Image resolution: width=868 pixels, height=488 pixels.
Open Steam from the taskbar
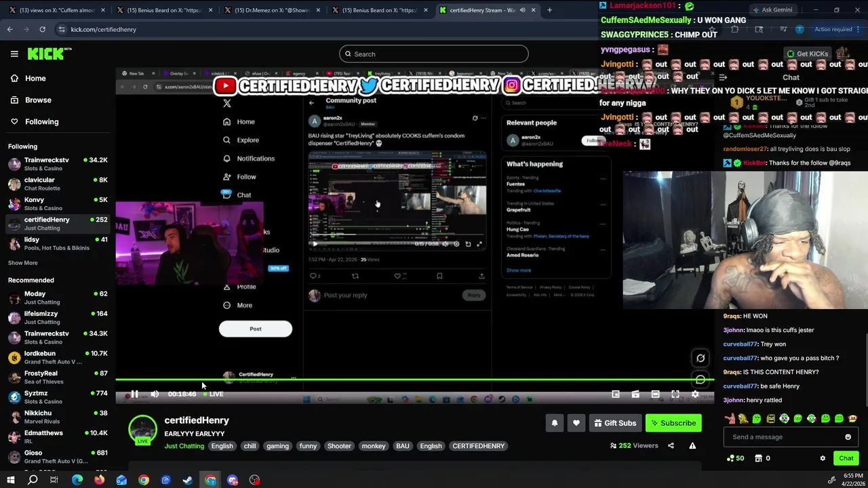pyautogui.click(x=188, y=480)
